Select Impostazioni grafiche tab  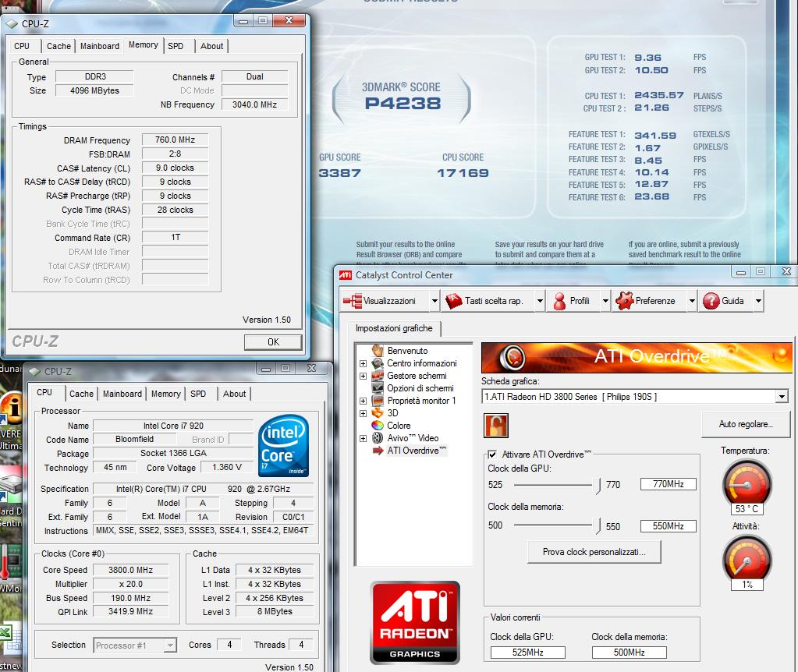tap(394, 329)
